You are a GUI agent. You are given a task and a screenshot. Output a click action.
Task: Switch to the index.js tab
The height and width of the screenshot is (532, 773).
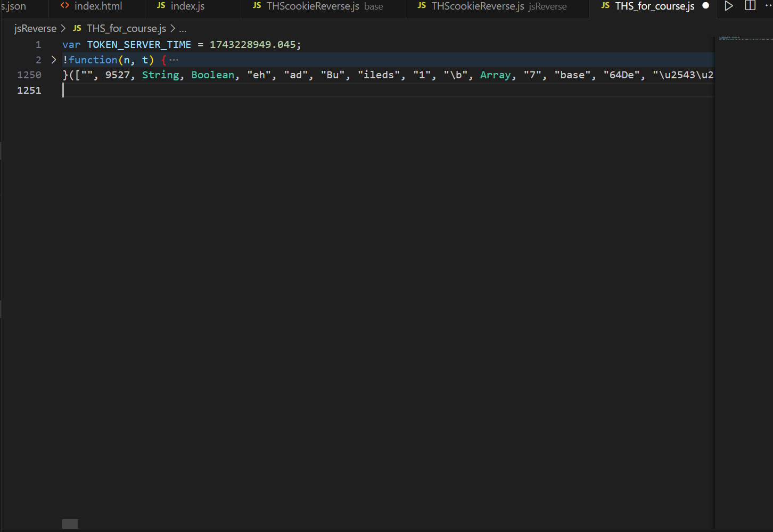(187, 6)
